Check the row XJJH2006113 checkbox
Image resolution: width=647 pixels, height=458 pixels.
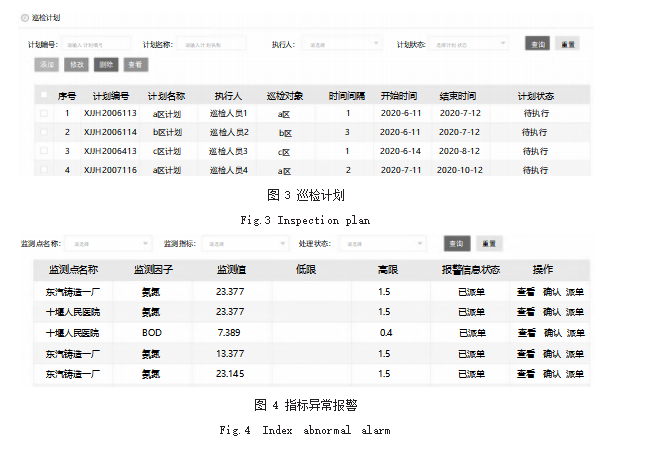coord(44,113)
